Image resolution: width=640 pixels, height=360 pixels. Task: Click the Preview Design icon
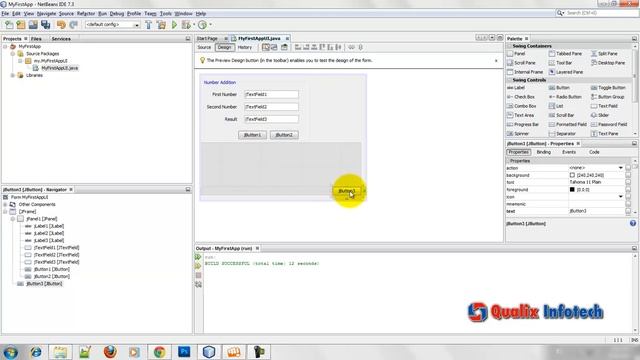click(x=284, y=47)
